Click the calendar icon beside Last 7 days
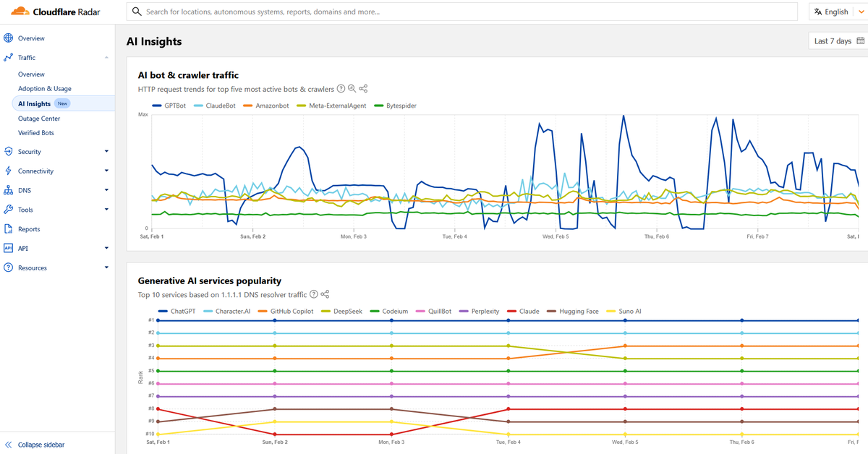This screenshot has width=868, height=454. tap(860, 41)
